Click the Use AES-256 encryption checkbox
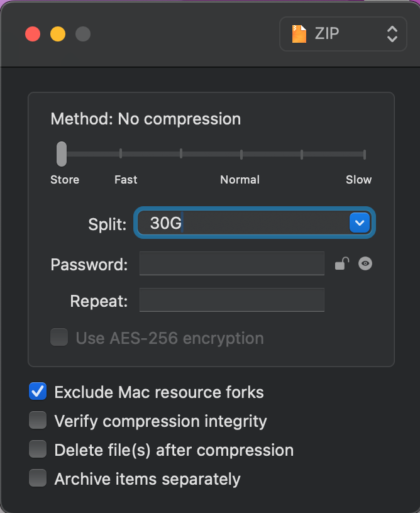 (59, 338)
